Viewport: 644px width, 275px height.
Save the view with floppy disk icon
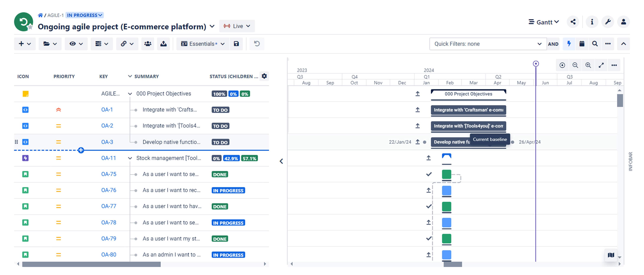point(236,44)
